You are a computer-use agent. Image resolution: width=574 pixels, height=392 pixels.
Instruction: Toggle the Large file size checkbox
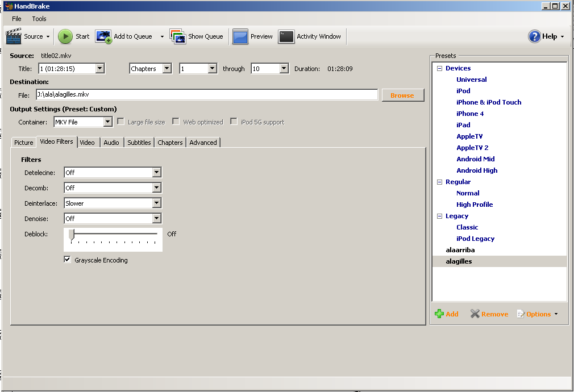[x=121, y=122]
